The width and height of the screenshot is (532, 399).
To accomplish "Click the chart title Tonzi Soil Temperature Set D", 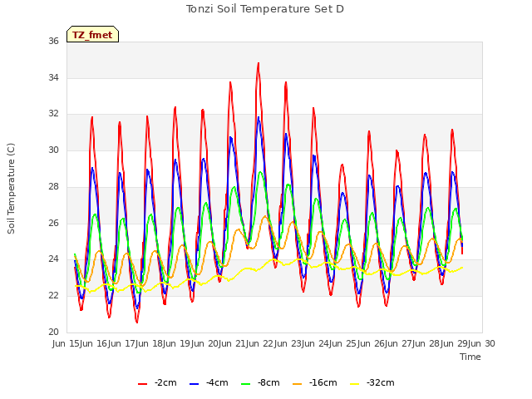I will click(x=265, y=9).
